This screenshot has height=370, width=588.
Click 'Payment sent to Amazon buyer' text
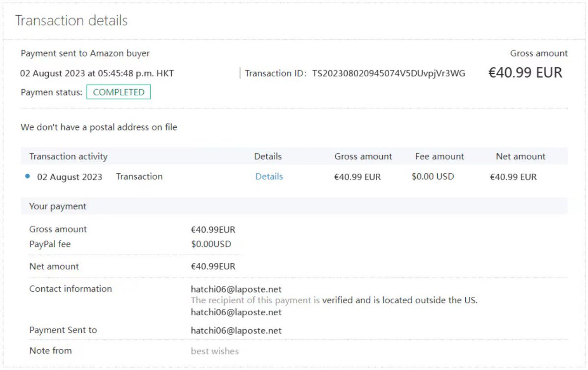[x=85, y=53]
